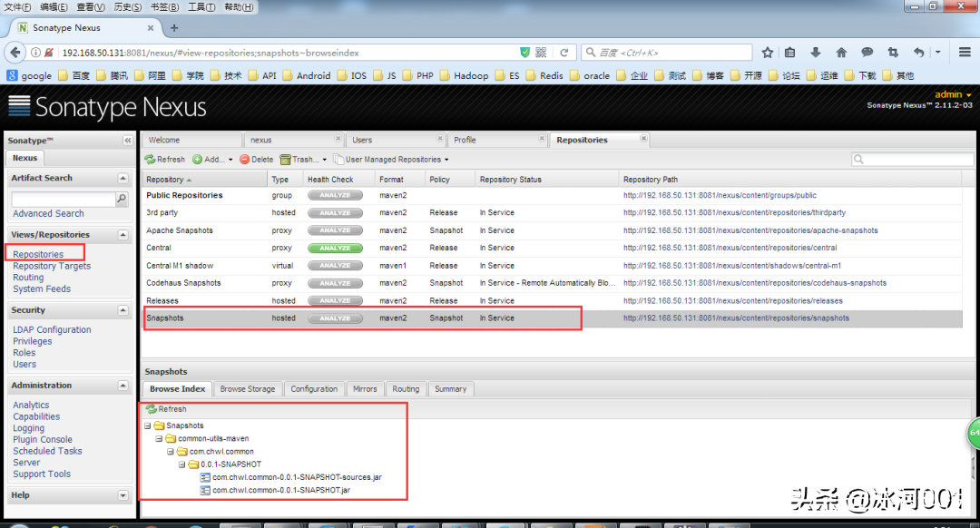Click the browser URL address bar
Image resolution: width=980 pixels, height=528 pixels.
coord(288,53)
